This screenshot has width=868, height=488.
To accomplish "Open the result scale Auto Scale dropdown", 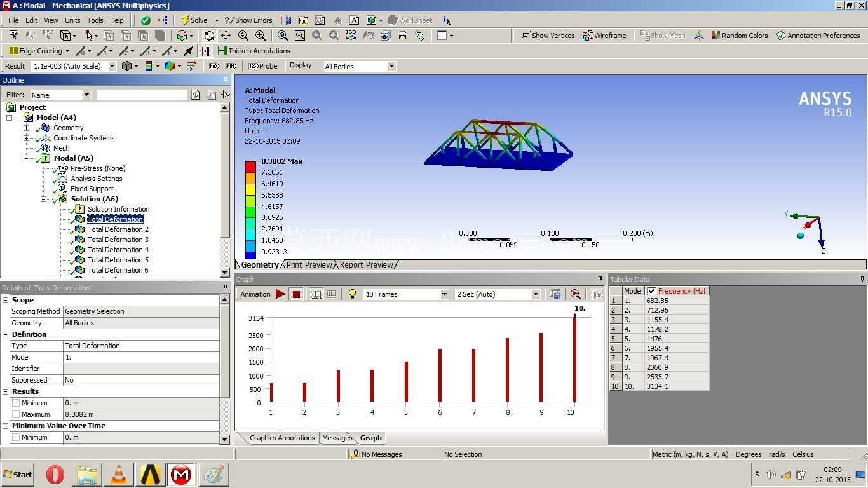I will (x=112, y=66).
